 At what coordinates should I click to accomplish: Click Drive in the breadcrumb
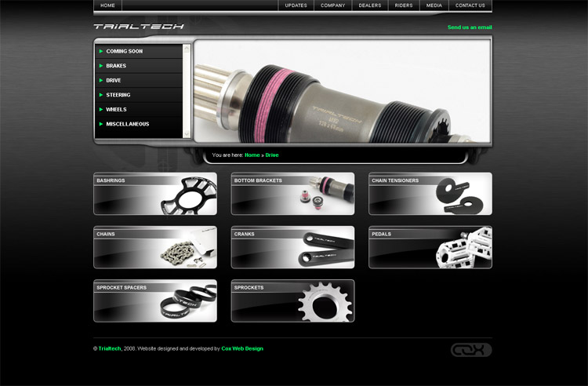[272, 155]
